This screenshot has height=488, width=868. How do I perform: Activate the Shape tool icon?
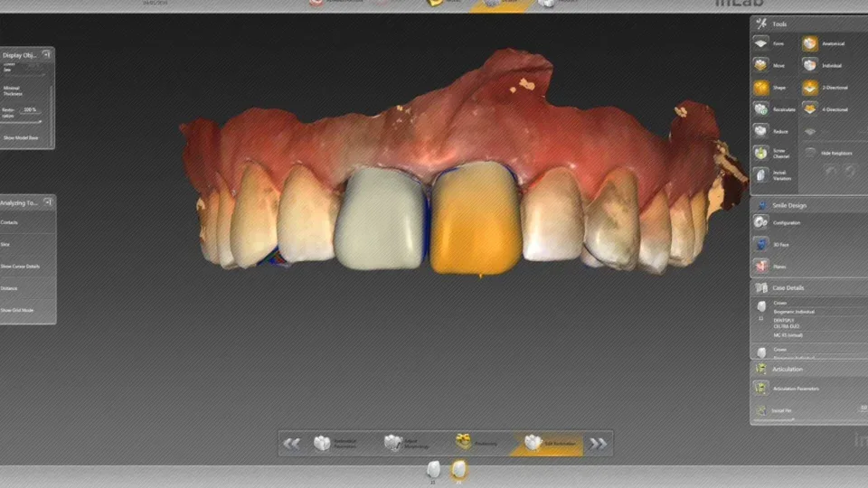click(x=760, y=88)
